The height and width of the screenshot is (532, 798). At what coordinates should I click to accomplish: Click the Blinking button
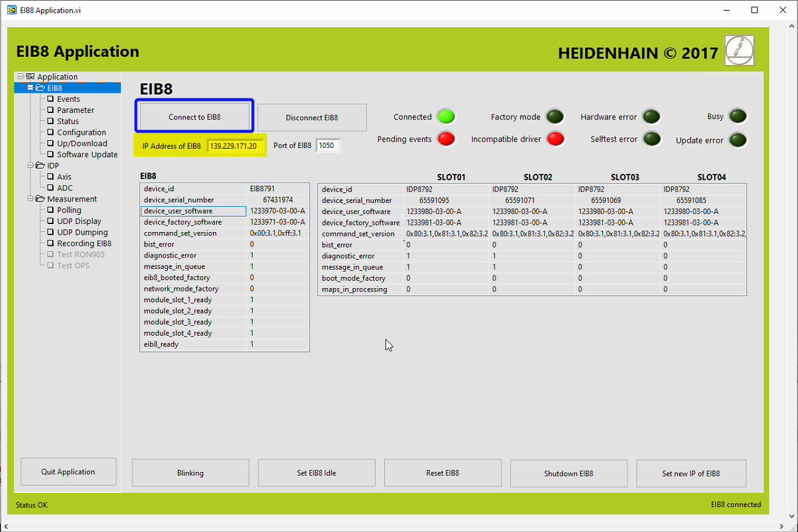[190, 473]
